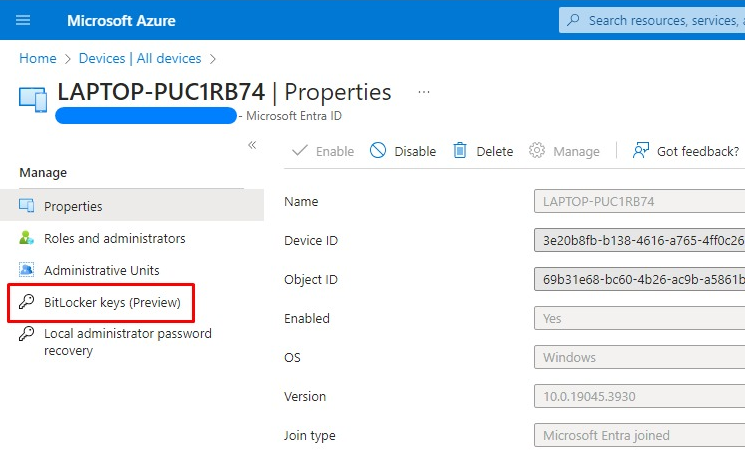Delete the device via toolbar
Screen dimensions: 745x456
pyautogui.click(x=483, y=151)
